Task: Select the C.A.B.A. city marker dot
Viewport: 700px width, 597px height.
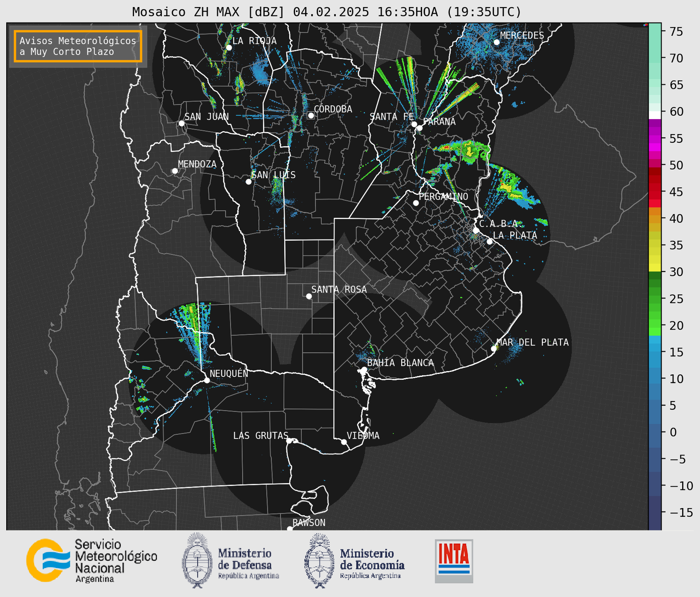Action: coord(476,230)
